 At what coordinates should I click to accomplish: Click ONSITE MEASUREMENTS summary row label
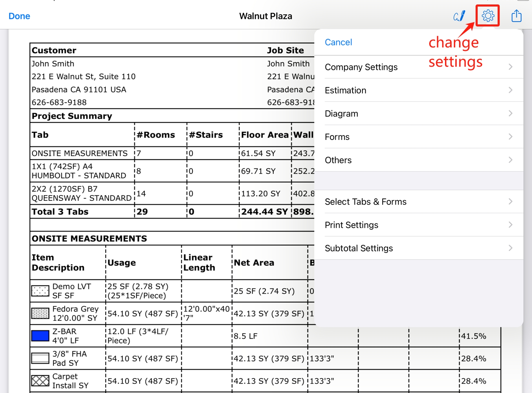pos(79,153)
